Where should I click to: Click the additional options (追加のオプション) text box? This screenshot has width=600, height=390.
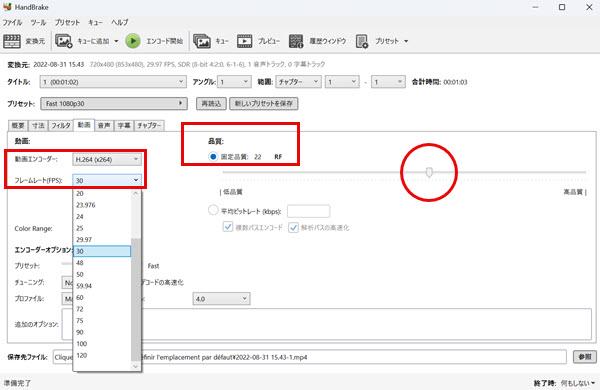pyautogui.click(x=326, y=324)
